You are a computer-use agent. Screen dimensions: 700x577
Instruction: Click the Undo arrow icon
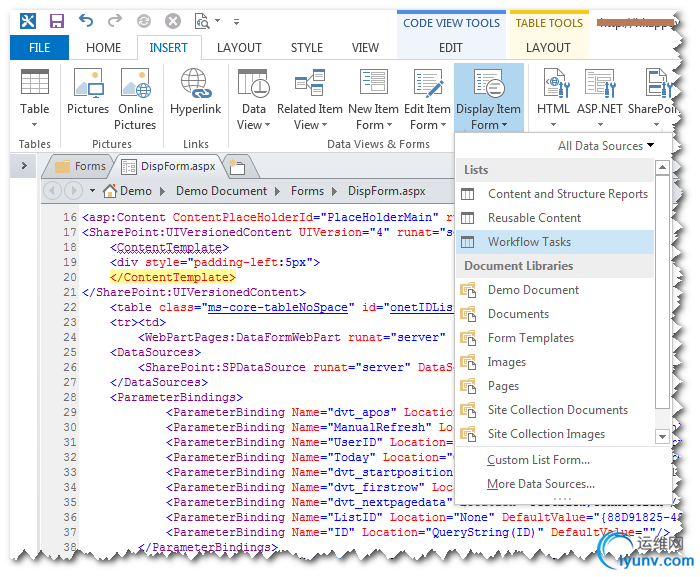click(86, 21)
